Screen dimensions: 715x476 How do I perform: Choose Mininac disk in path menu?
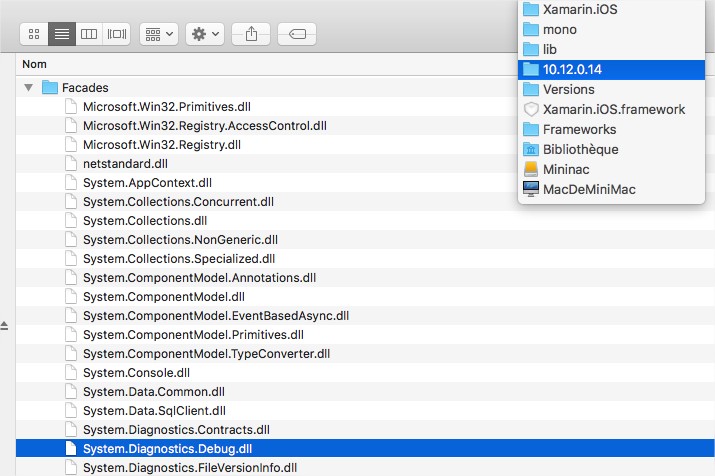point(611,170)
